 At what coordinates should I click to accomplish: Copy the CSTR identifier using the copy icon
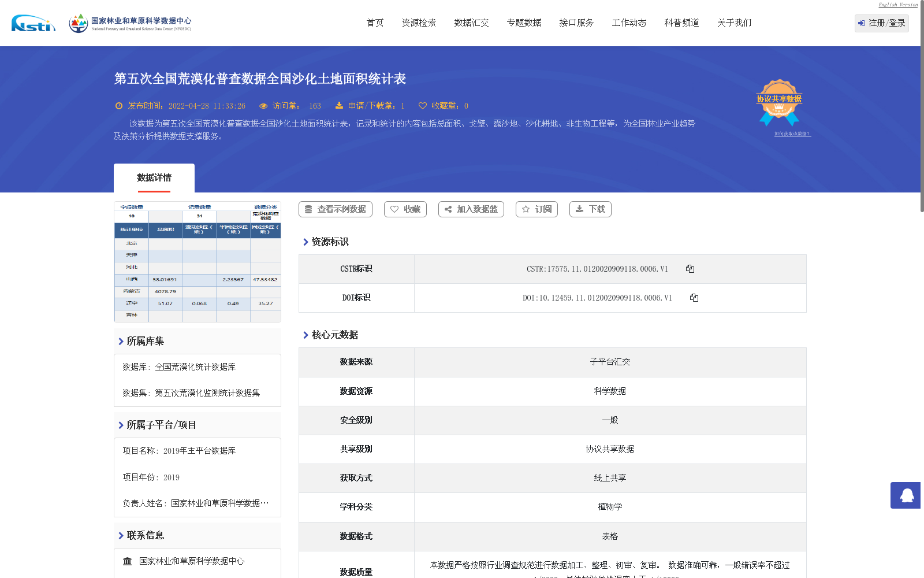tap(690, 268)
